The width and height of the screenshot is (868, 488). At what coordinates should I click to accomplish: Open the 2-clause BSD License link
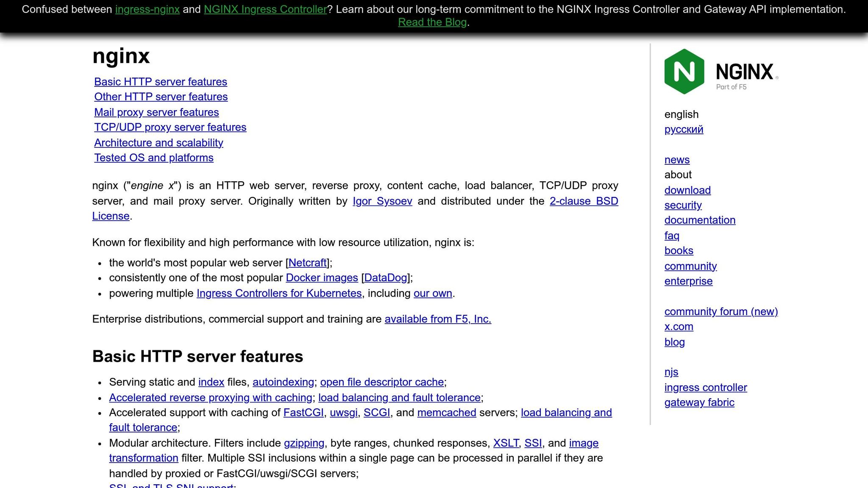583,201
